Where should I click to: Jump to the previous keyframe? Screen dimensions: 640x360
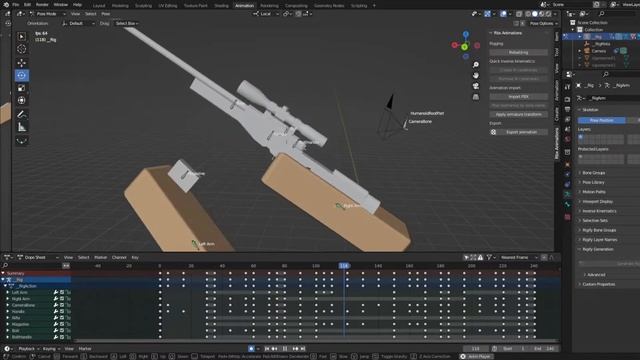point(275,349)
